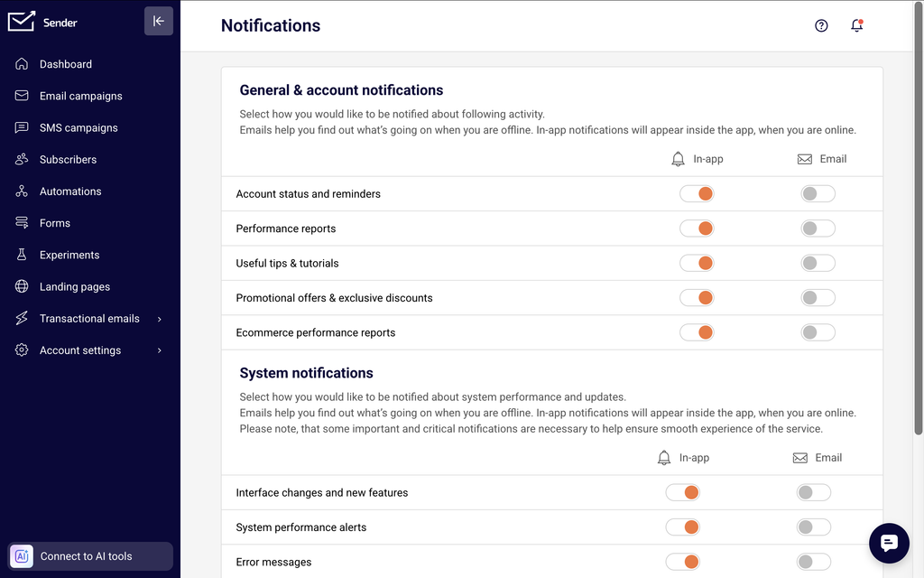Collapse the sidebar with the arrow button
This screenshot has width=924, height=578.
click(x=159, y=22)
